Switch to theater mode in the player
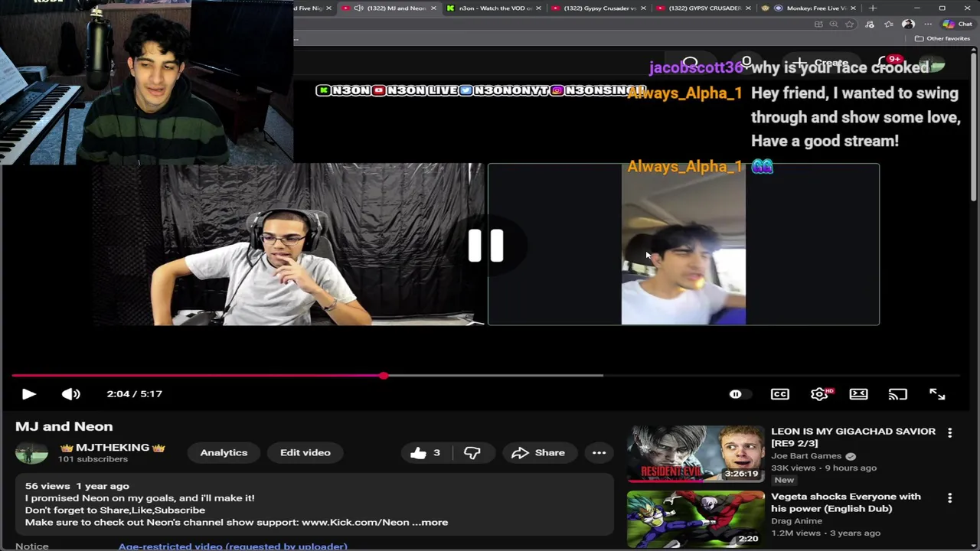Image resolution: width=980 pixels, height=551 pixels. pyautogui.click(x=858, y=394)
